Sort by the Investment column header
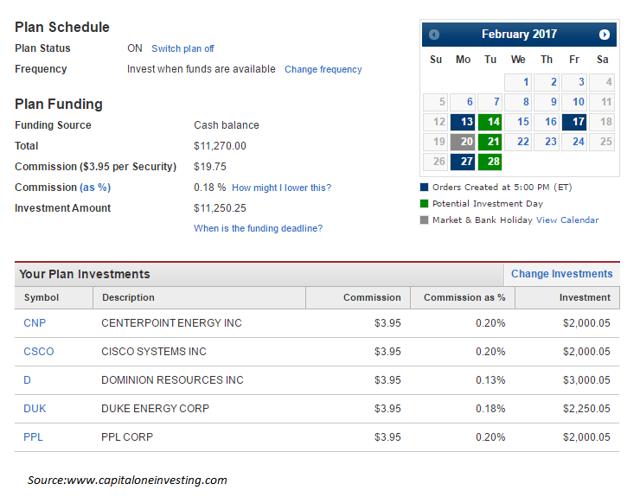 567,298
